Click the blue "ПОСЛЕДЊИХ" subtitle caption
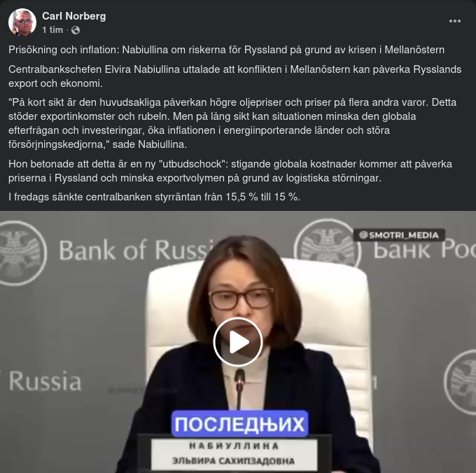Screen dimensions: 476x473 240,424
